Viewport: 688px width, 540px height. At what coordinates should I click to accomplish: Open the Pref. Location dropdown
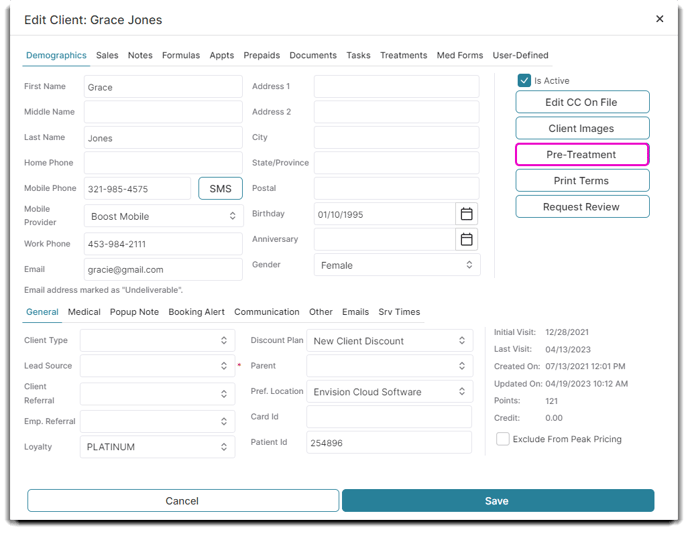(x=390, y=391)
